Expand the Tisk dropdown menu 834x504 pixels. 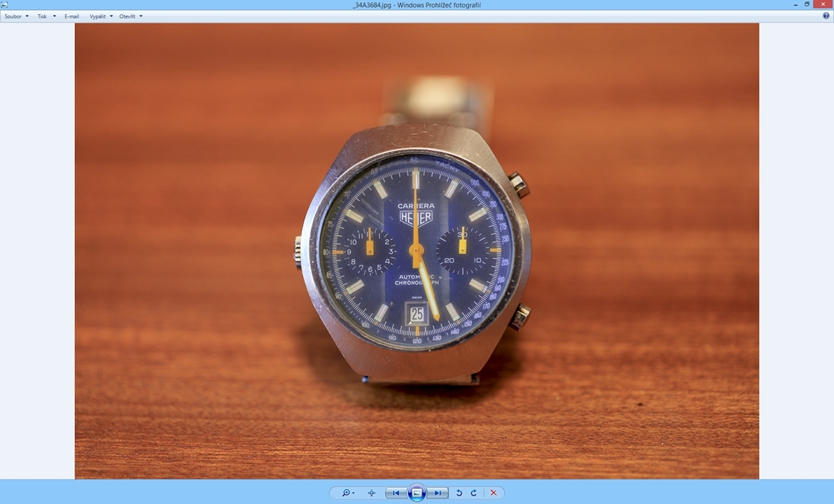(46, 16)
